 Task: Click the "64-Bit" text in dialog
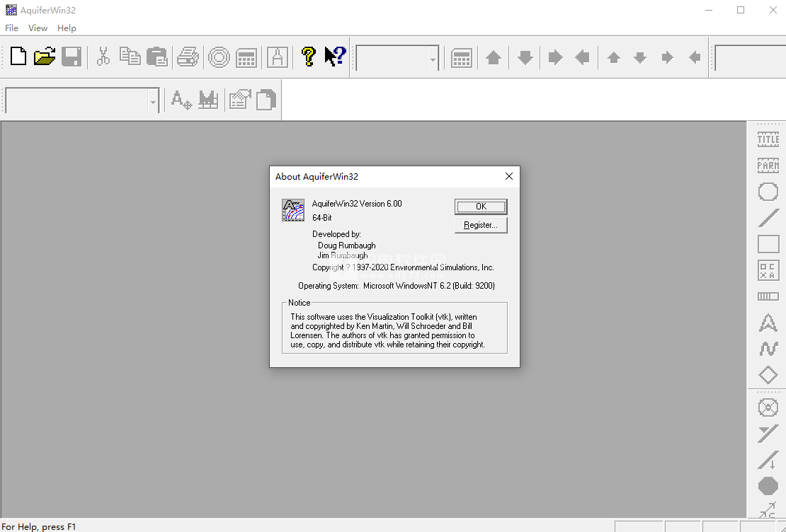coord(321,218)
